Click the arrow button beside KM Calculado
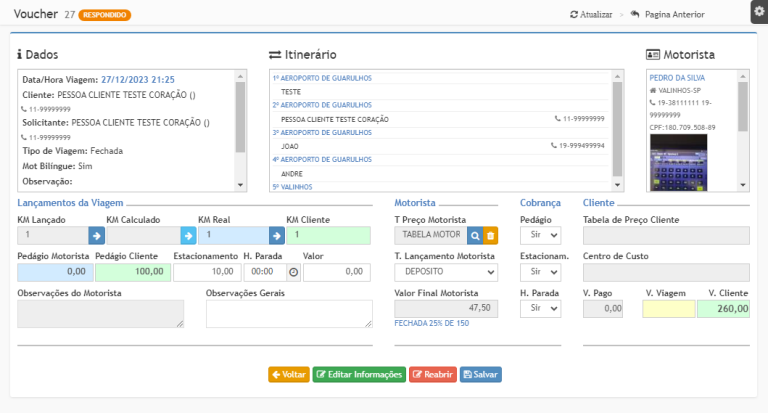 point(188,236)
